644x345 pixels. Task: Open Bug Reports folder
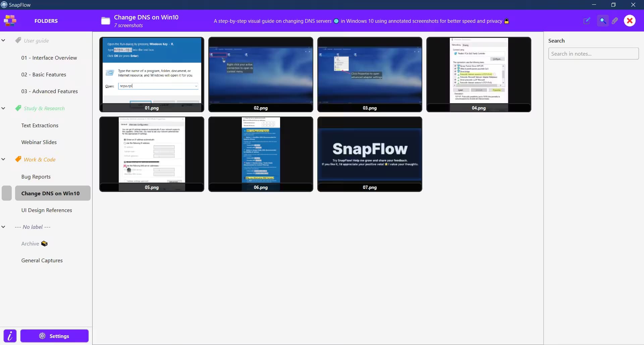click(x=36, y=177)
